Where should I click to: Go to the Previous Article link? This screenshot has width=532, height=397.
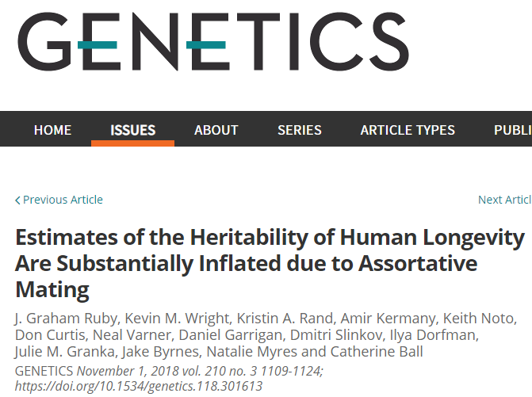(59, 200)
